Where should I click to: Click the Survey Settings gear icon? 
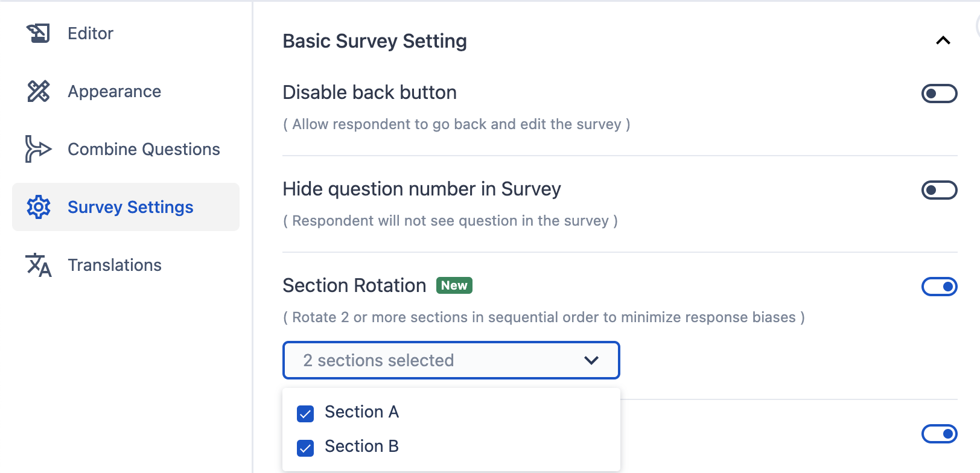coord(38,207)
